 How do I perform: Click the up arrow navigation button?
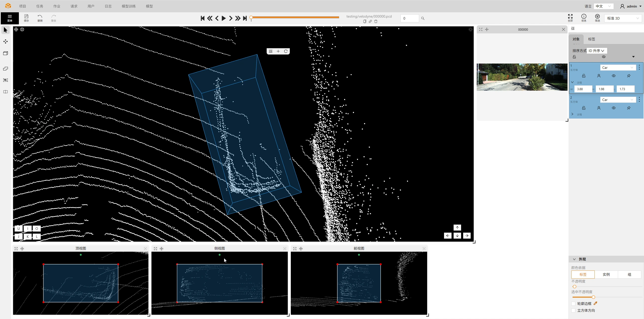pos(457,228)
